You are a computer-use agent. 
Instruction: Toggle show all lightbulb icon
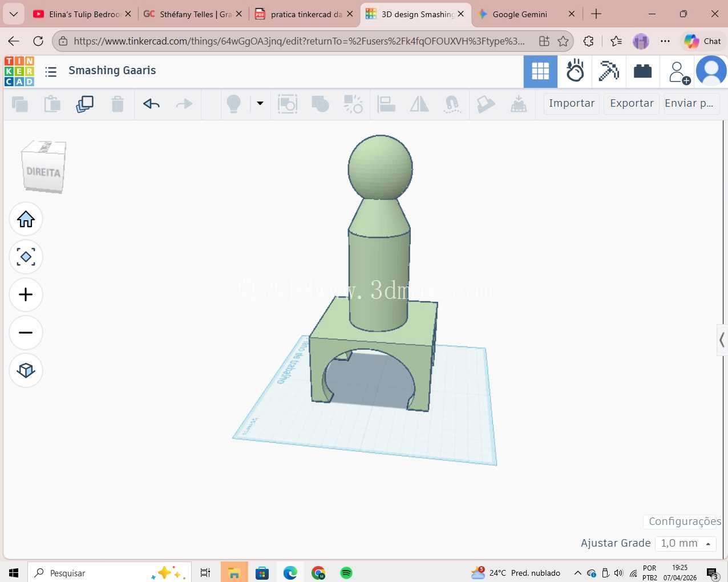click(x=234, y=104)
